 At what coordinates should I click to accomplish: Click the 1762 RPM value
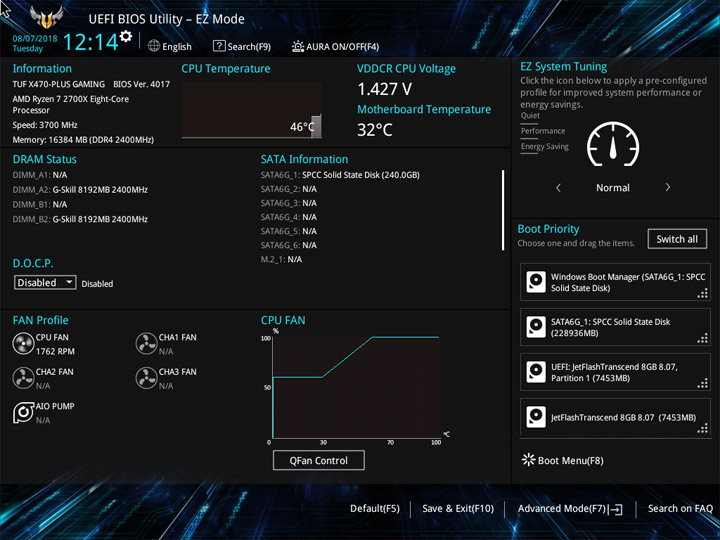[55, 351]
